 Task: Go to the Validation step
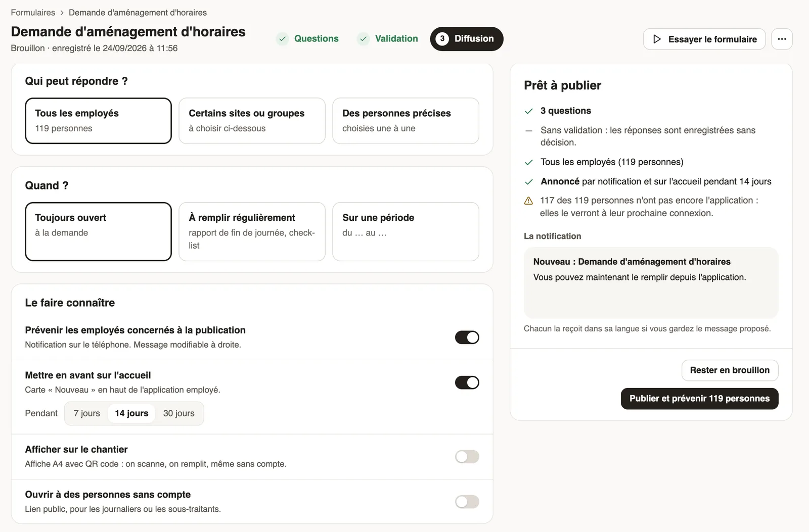[x=388, y=39]
